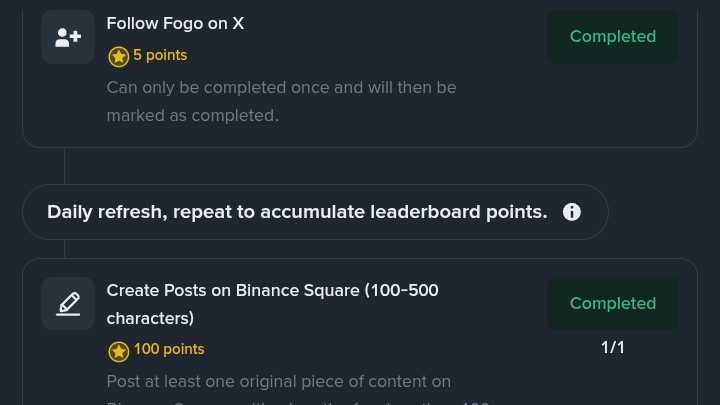The height and width of the screenshot is (405, 720).
Task: Select the '5 points' reward label
Action: pyautogui.click(x=160, y=55)
